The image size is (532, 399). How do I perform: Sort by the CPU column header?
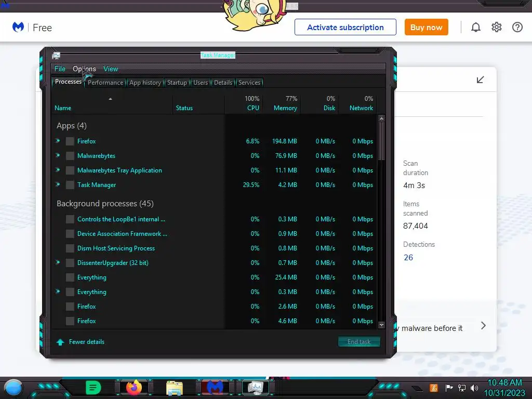click(x=244, y=103)
